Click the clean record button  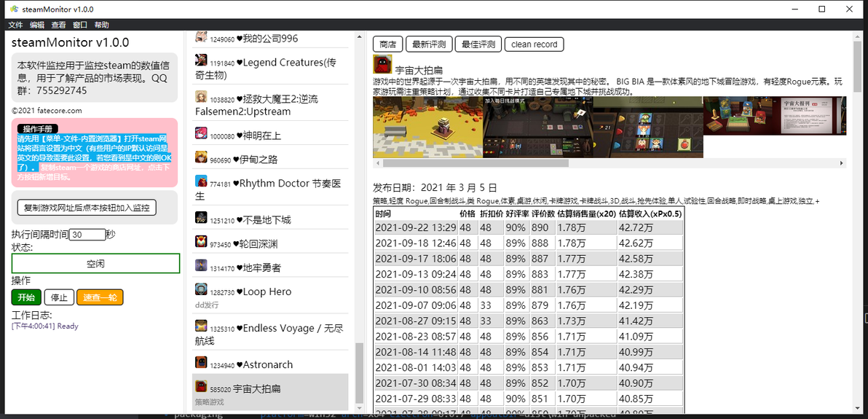point(534,44)
